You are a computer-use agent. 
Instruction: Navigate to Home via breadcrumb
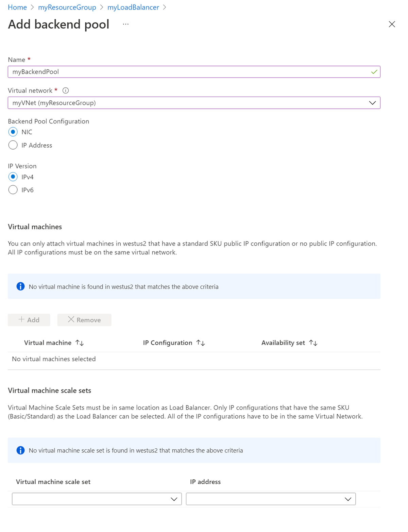point(17,7)
